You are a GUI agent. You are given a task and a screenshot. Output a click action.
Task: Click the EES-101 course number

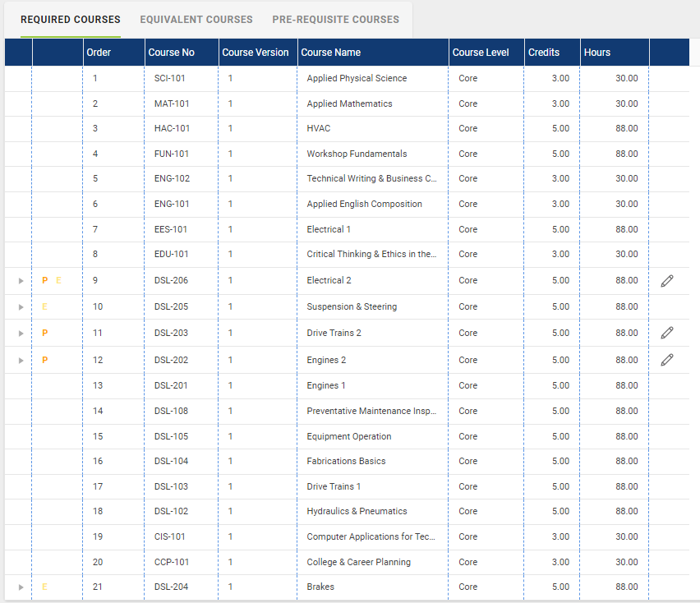point(171,229)
